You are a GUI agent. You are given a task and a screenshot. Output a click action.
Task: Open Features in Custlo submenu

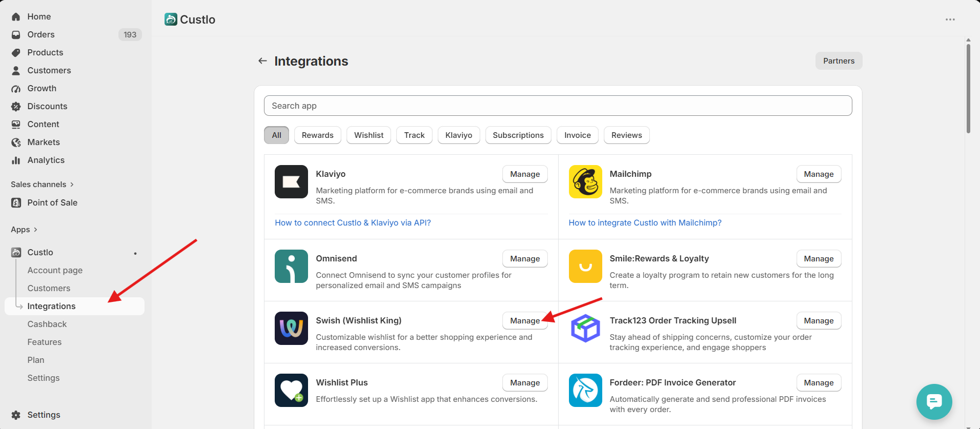[45, 342]
